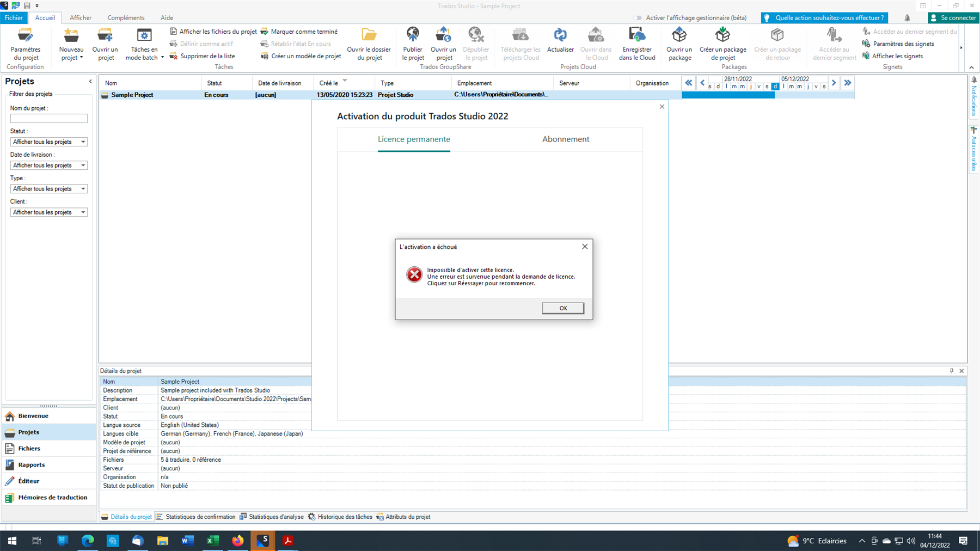The height and width of the screenshot is (551, 980).
Task: Select the Abonnement tab in activation dialog
Action: [566, 139]
